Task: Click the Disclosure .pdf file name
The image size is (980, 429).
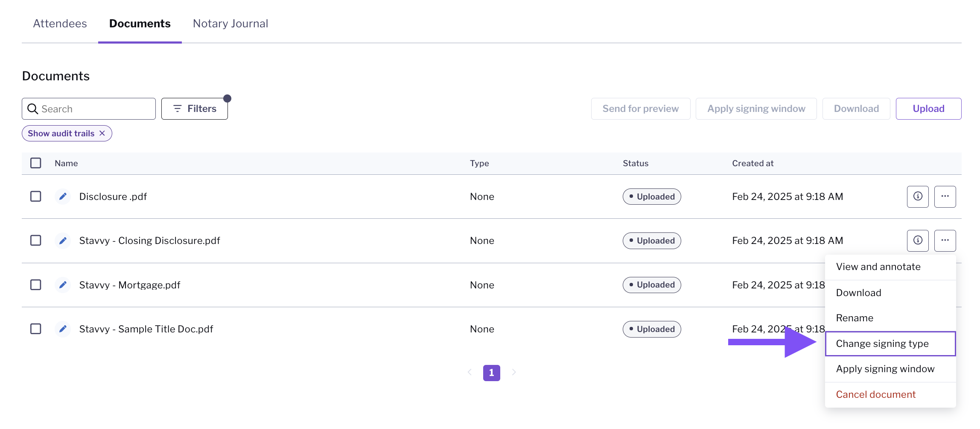Action: click(x=113, y=197)
